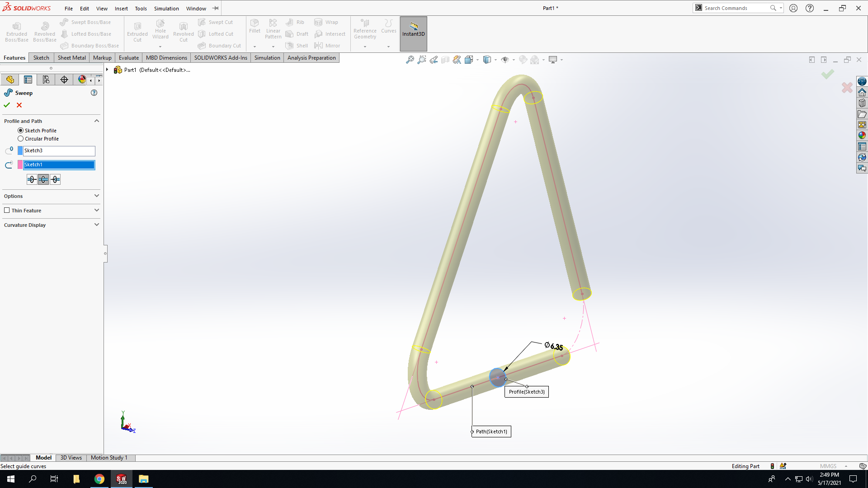Click the Section View icon

[445, 60]
